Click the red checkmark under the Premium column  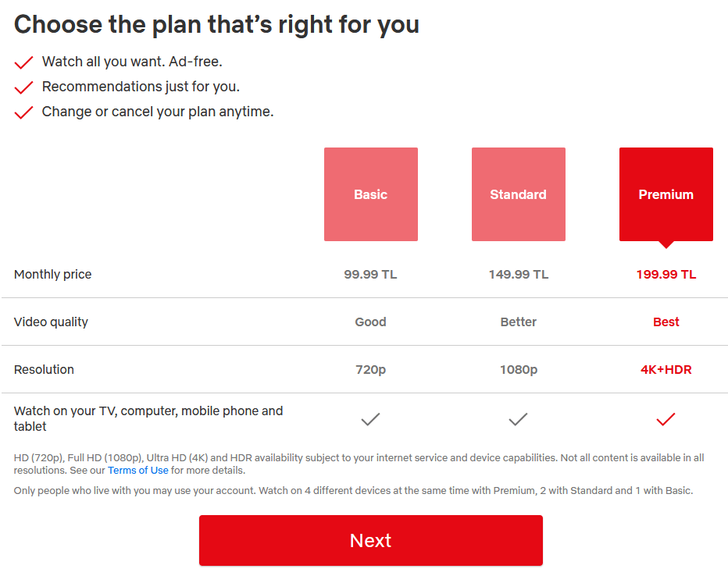pyautogui.click(x=666, y=418)
